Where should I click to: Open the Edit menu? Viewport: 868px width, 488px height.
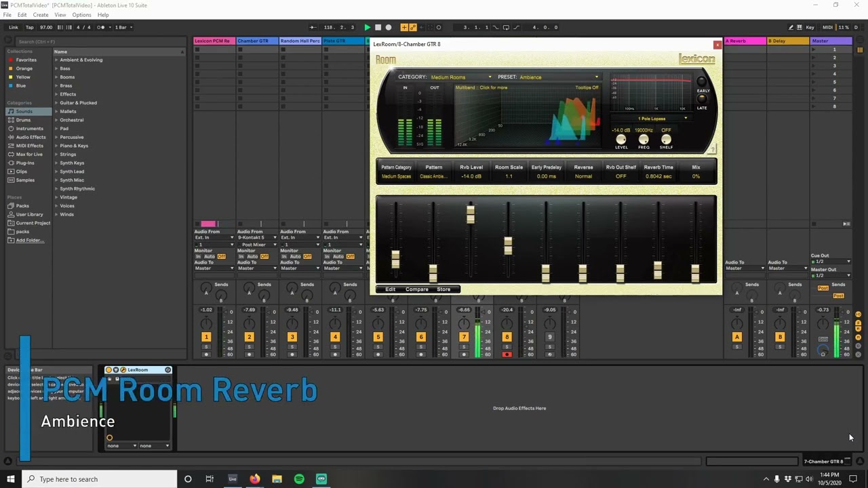click(22, 15)
